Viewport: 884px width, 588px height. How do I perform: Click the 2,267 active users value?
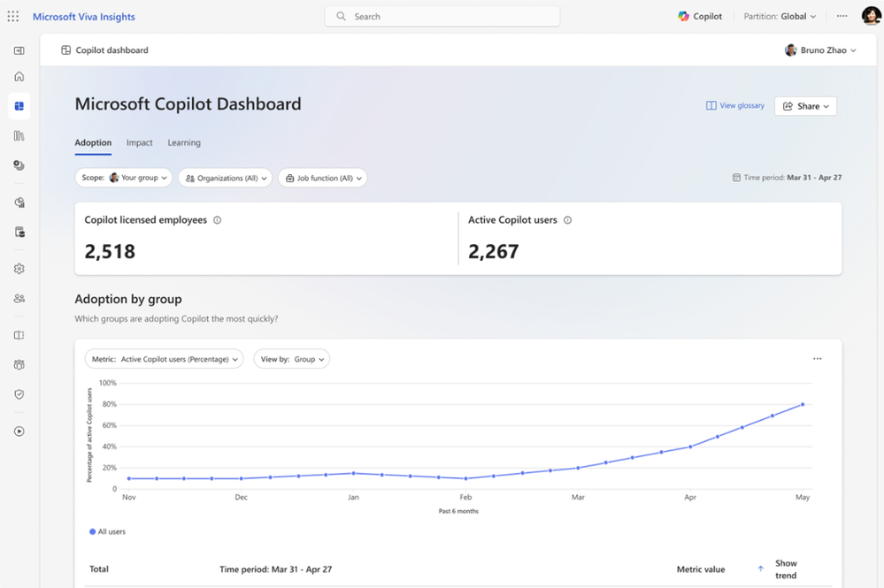[493, 251]
